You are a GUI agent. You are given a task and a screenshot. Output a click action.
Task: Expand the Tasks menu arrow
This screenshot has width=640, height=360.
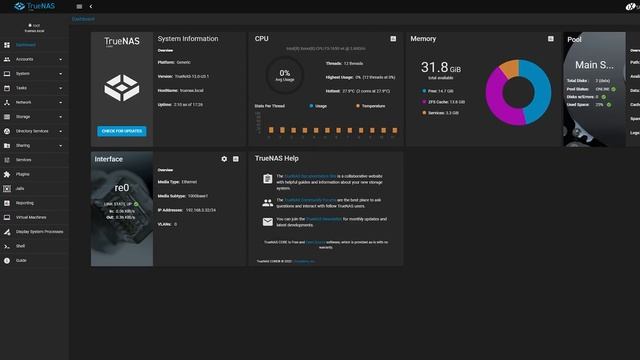pos(61,88)
